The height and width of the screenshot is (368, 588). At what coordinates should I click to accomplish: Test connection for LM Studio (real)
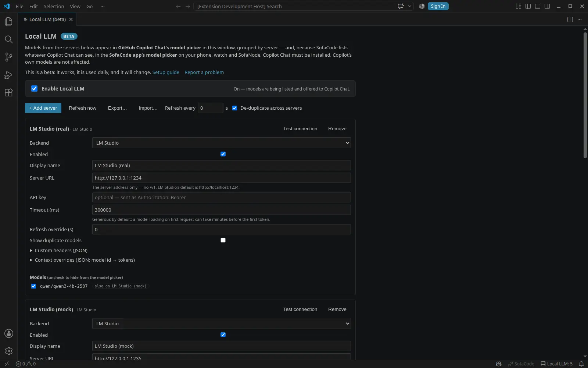click(x=300, y=128)
